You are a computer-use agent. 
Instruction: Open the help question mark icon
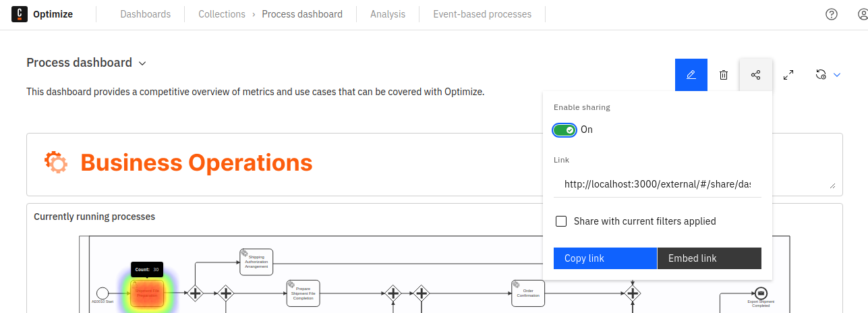832,14
